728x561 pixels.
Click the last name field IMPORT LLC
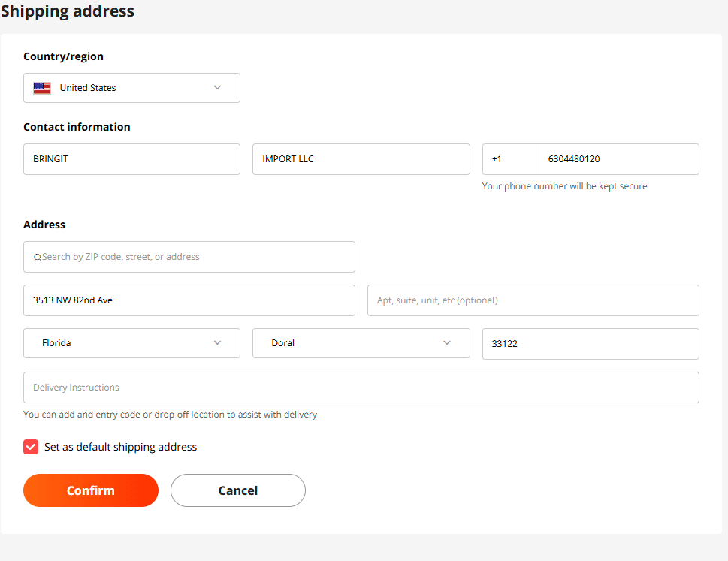[361, 159]
